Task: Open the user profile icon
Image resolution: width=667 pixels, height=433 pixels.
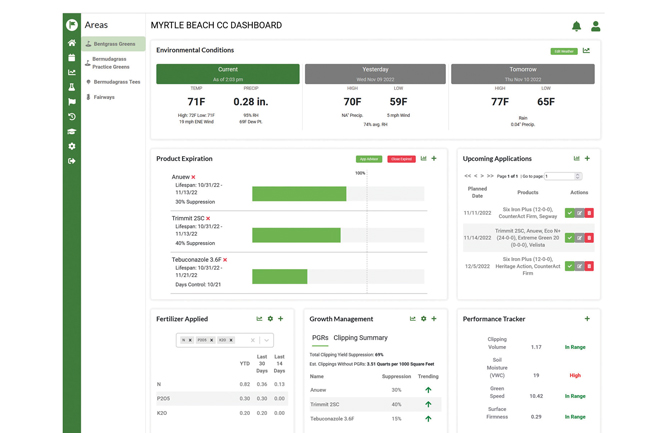Action: click(595, 26)
